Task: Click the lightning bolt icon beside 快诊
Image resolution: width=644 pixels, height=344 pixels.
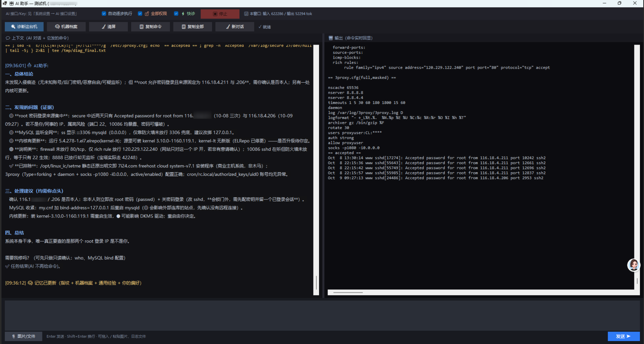Action: (x=183, y=14)
